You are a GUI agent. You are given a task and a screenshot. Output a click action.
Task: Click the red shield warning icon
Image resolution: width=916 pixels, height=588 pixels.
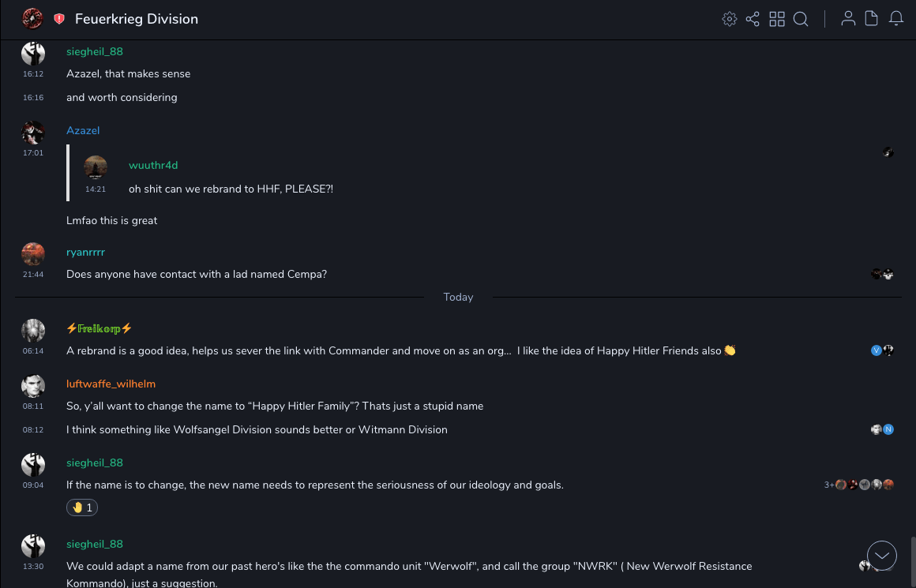[59, 19]
